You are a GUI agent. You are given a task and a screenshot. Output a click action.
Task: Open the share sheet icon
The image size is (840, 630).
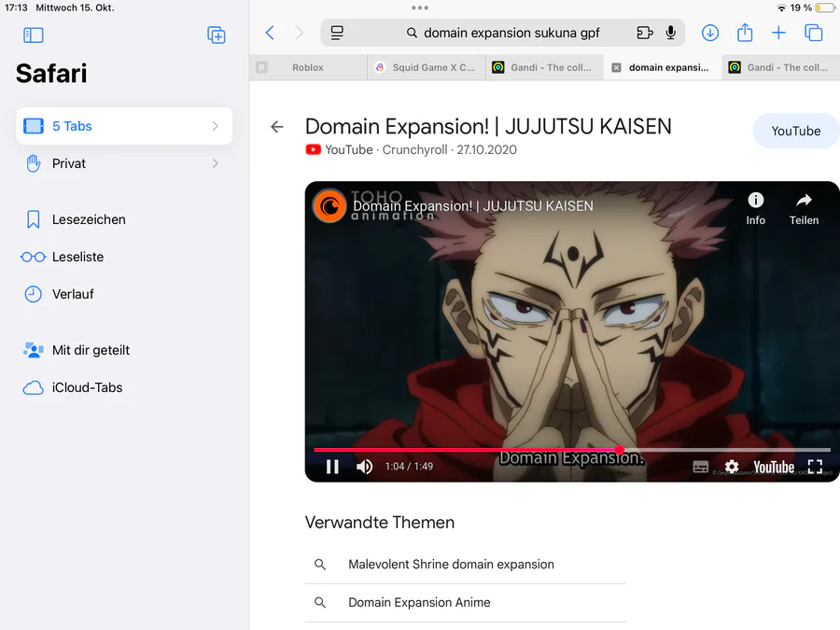745,32
